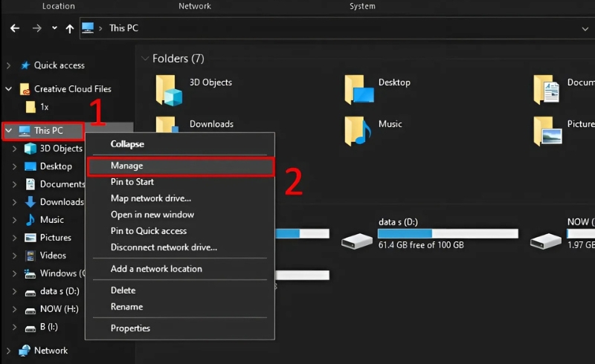
Task: Click the Network group label in ribbon
Action: tap(195, 6)
